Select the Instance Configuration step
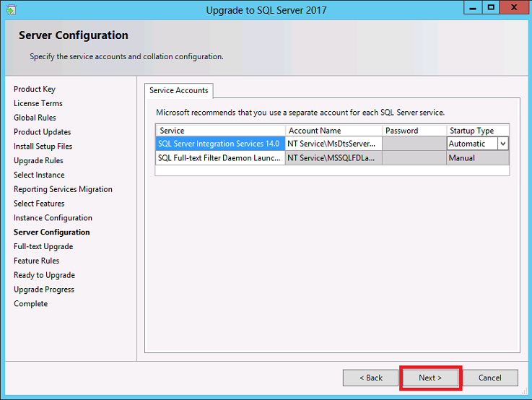 pyautogui.click(x=53, y=218)
